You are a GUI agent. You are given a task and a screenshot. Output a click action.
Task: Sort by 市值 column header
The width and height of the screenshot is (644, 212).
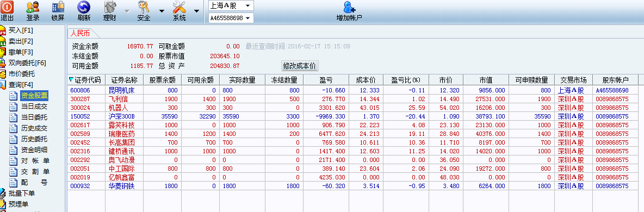click(x=486, y=80)
